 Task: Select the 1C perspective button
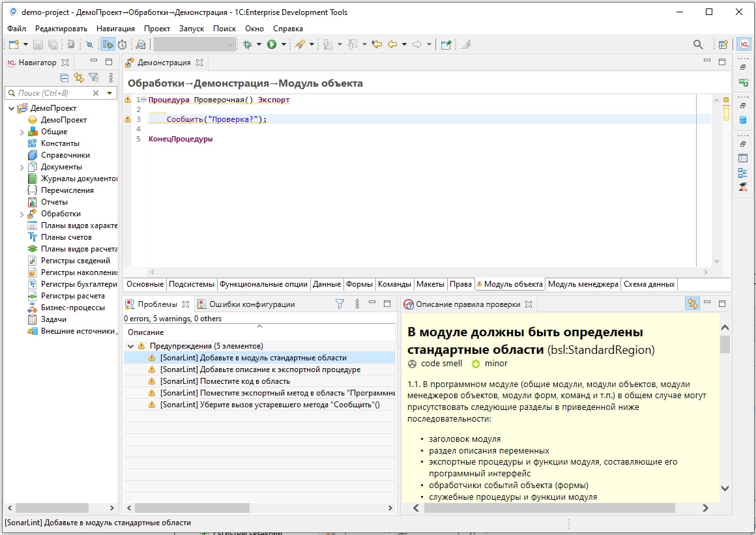744,44
